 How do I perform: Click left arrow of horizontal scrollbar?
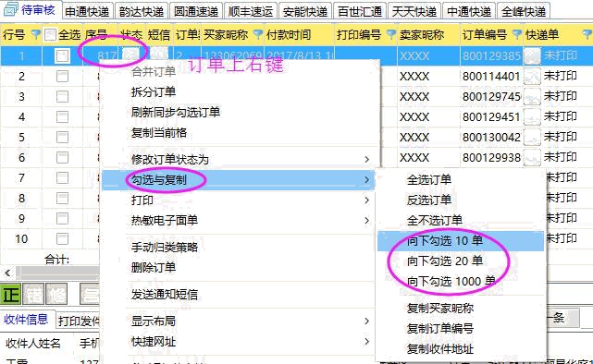click(7, 273)
